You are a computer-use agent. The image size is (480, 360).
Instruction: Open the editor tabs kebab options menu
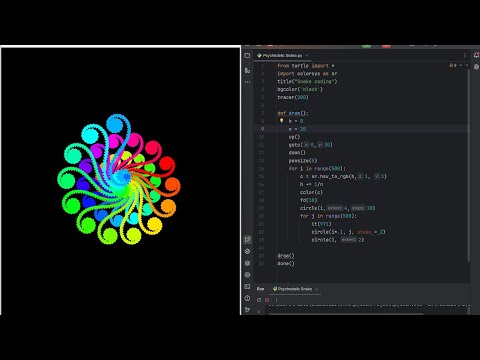pyautogui.click(x=465, y=55)
